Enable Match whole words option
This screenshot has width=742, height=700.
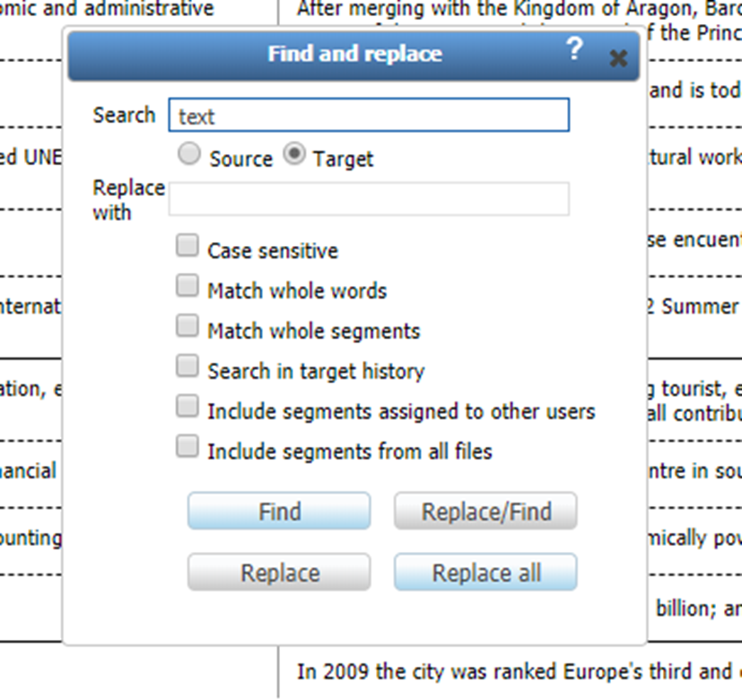pyautogui.click(x=188, y=284)
